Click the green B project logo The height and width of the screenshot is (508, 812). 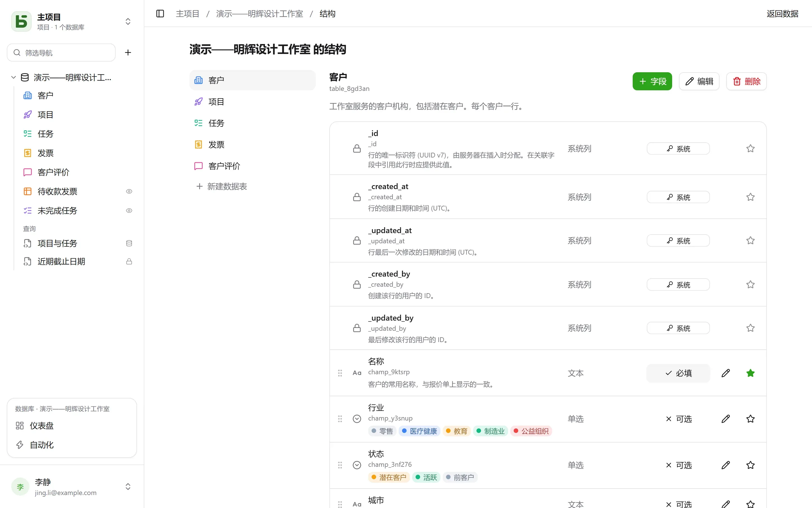pyautogui.click(x=21, y=21)
